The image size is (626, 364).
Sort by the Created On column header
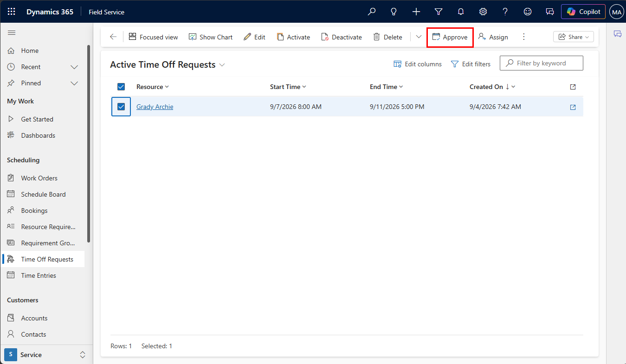492,87
